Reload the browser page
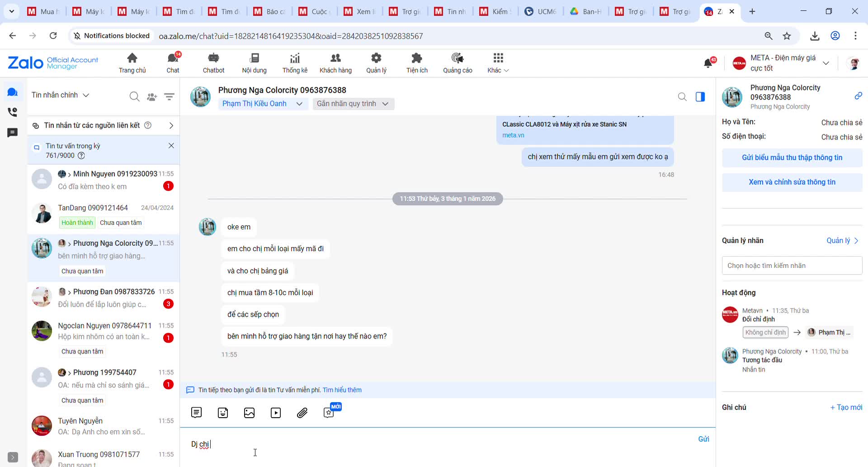This screenshot has height=467, width=868. 53,36
